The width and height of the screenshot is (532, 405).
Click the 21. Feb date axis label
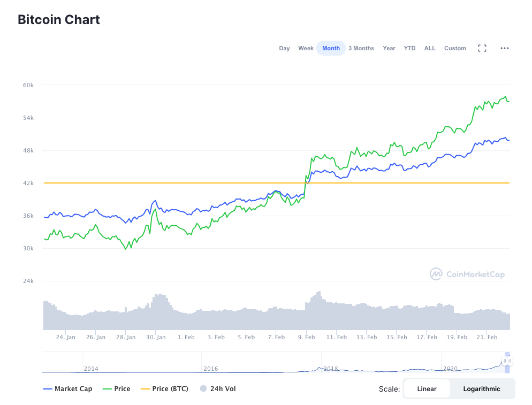[x=487, y=337]
